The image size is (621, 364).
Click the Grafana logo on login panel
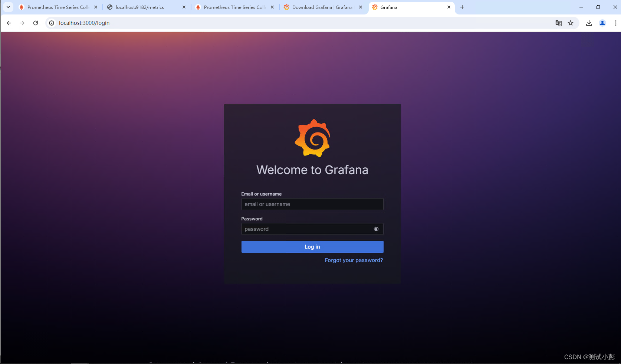click(312, 138)
